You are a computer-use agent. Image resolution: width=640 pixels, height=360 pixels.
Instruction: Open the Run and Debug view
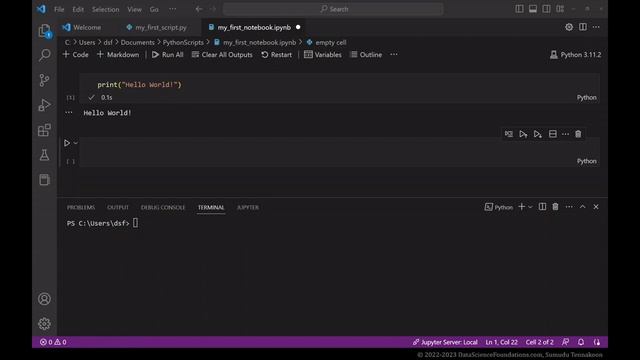pyautogui.click(x=44, y=105)
